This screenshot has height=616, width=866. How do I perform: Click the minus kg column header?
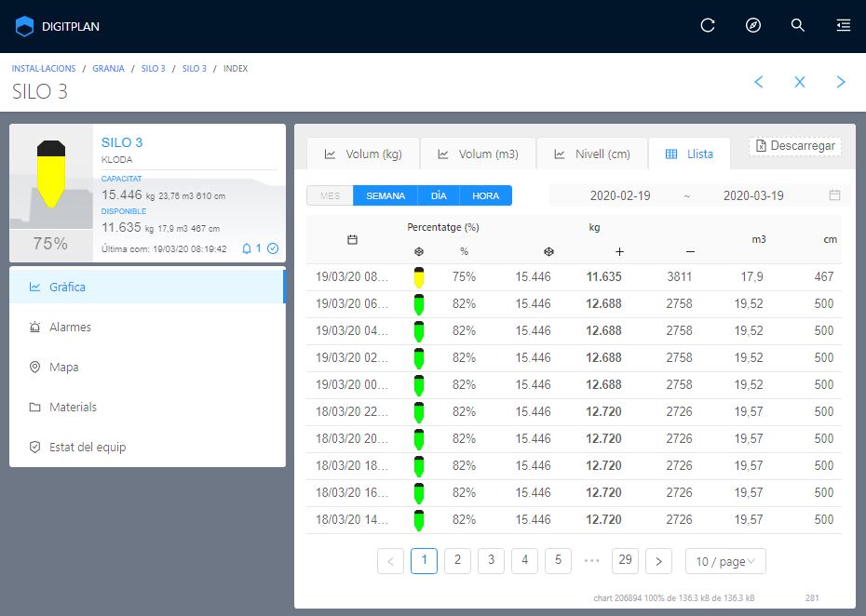(690, 251)
